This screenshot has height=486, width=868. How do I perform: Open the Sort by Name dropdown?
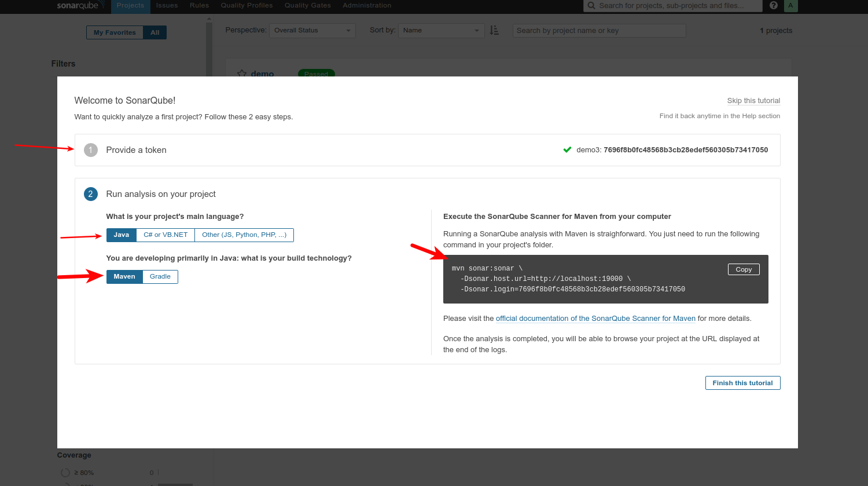tap(442, 30)
